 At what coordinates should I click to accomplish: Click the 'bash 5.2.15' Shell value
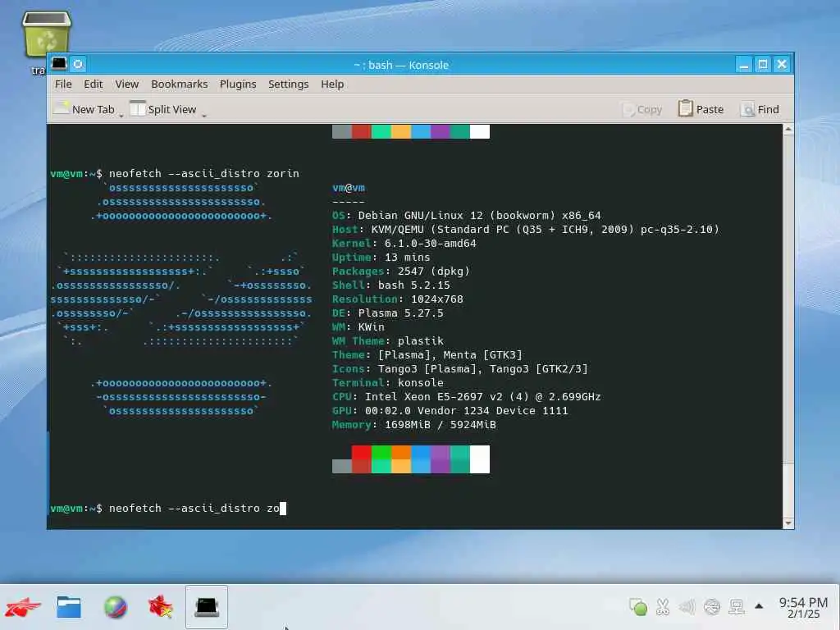click(413, 285)
